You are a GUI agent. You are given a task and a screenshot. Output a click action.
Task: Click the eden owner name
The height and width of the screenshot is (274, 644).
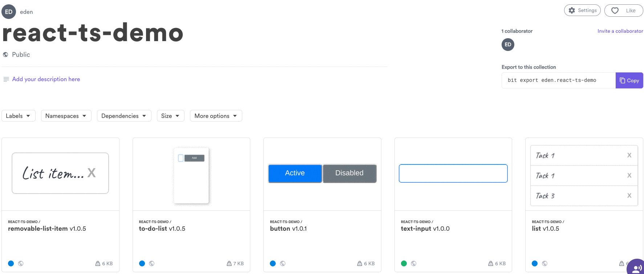[27, 12]
